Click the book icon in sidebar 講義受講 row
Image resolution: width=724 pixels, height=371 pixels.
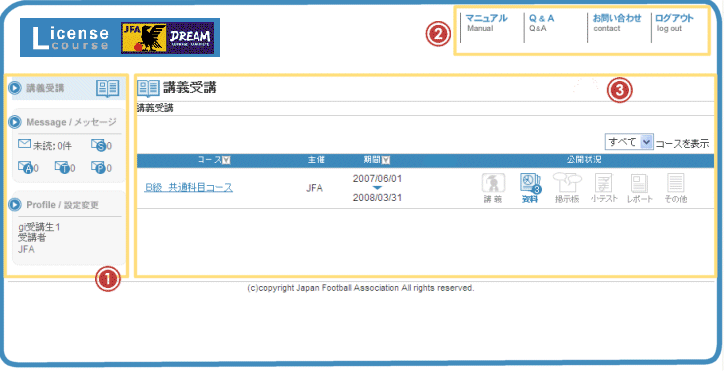[x=108, y=88]
